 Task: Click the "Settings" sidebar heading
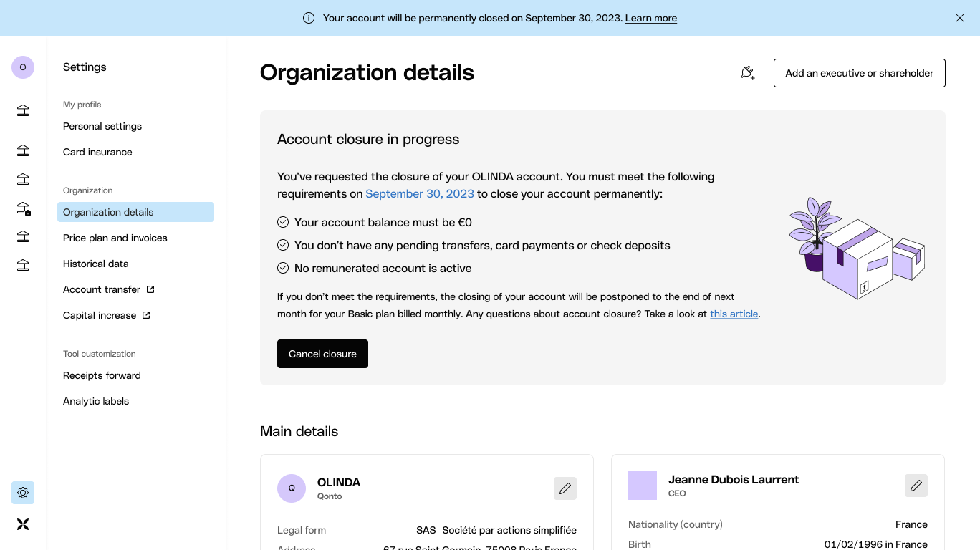tap(85, 67)
